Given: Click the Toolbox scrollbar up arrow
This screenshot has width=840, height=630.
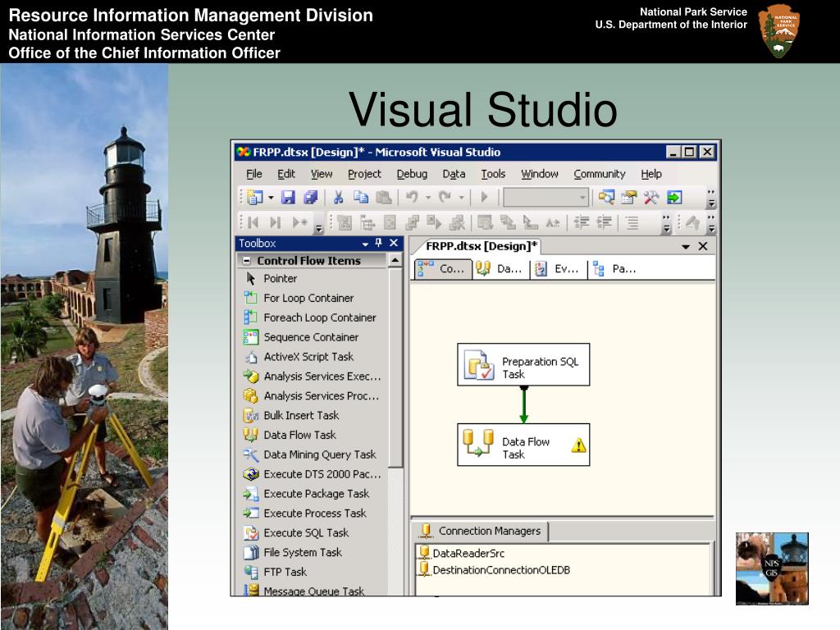Looking at the screenshot, I should [395, 260].
